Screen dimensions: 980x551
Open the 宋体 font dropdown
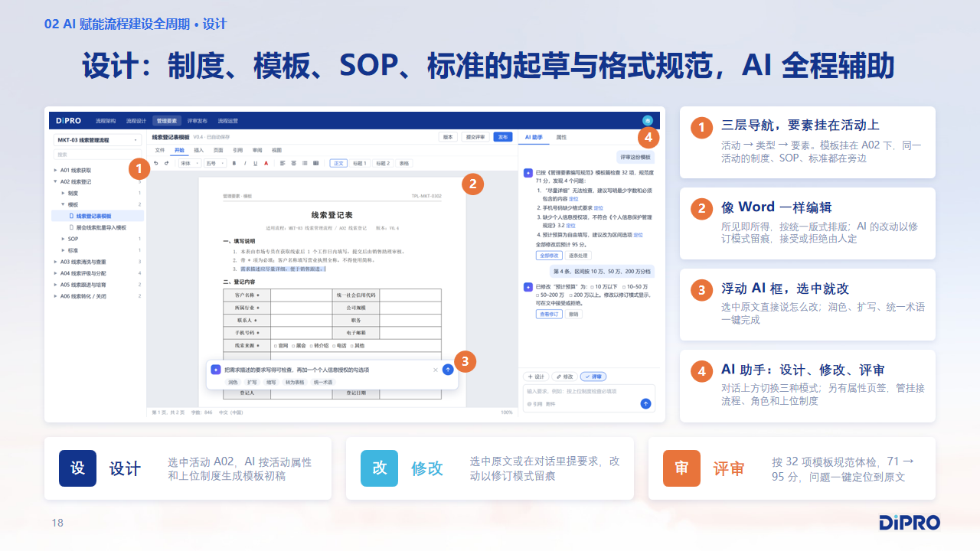(190, 163)
